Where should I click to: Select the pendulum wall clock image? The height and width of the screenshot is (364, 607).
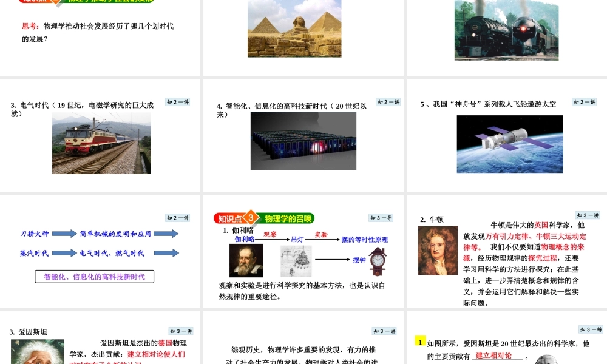tap(378, 262)
